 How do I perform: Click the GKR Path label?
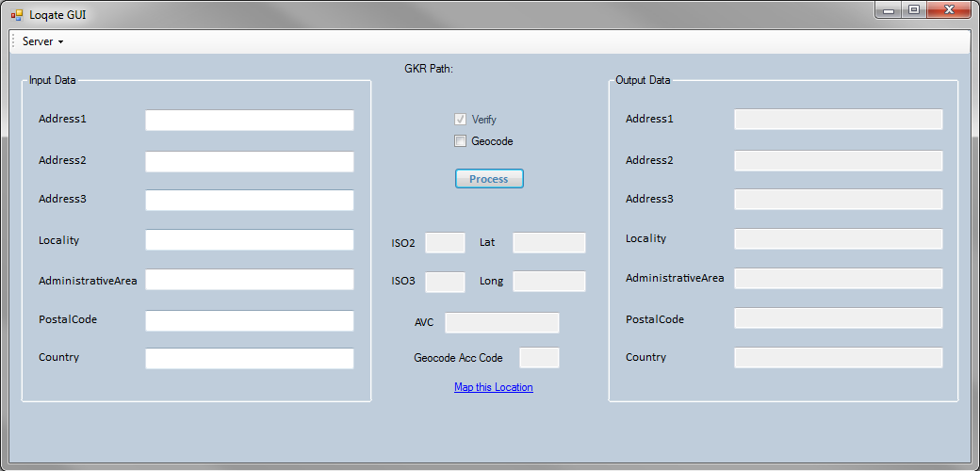429,69
